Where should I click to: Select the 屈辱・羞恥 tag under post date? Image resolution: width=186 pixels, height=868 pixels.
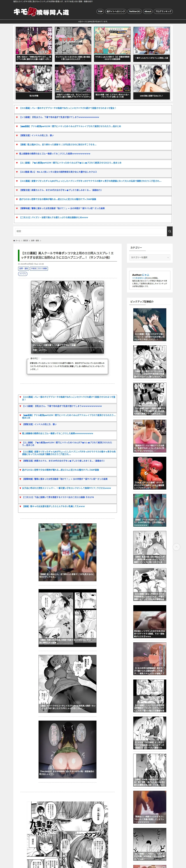24,269
